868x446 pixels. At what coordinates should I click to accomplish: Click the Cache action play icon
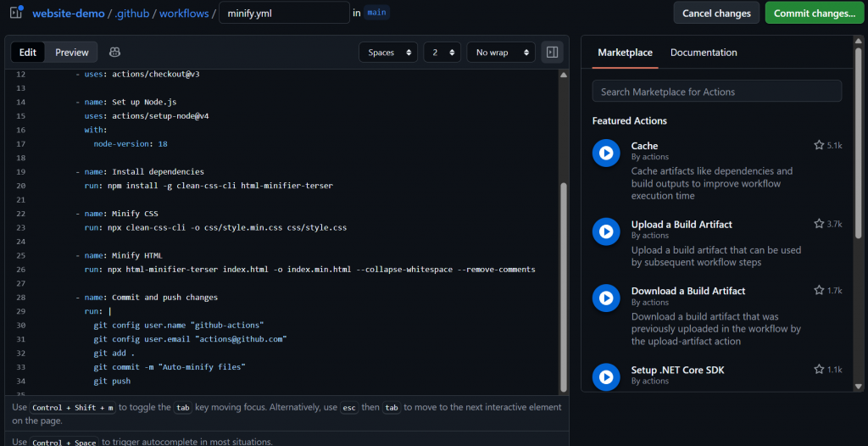click(605, 153)
